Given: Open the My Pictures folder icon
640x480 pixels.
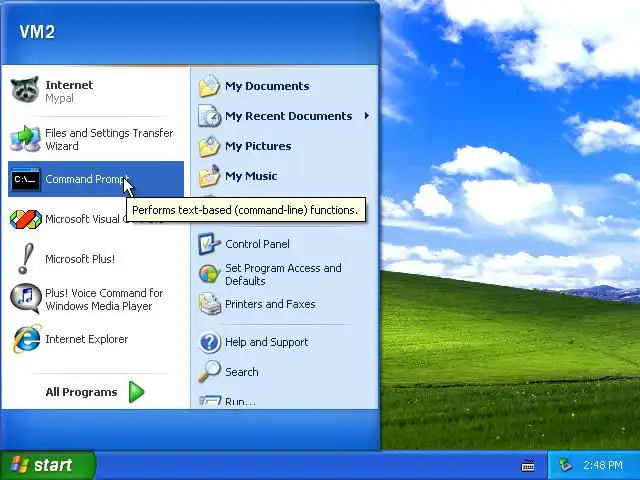Looking at the screenshot, I should point(209,146).
